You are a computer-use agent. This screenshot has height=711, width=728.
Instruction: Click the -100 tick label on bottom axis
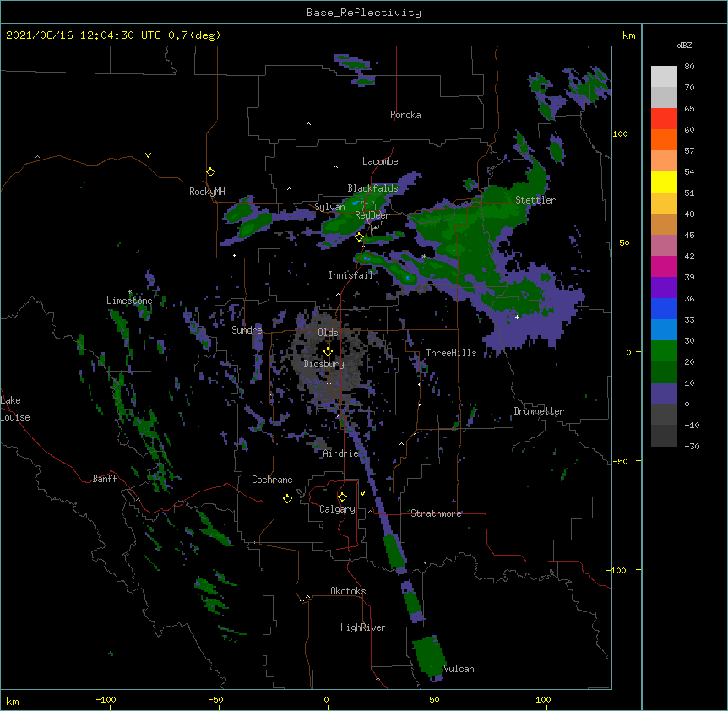click(106, 699)
